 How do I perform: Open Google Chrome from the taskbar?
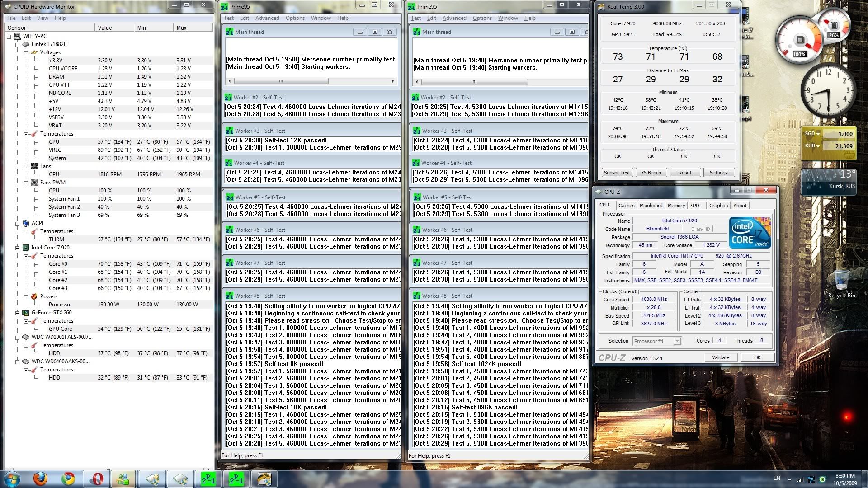click(69, 479)
